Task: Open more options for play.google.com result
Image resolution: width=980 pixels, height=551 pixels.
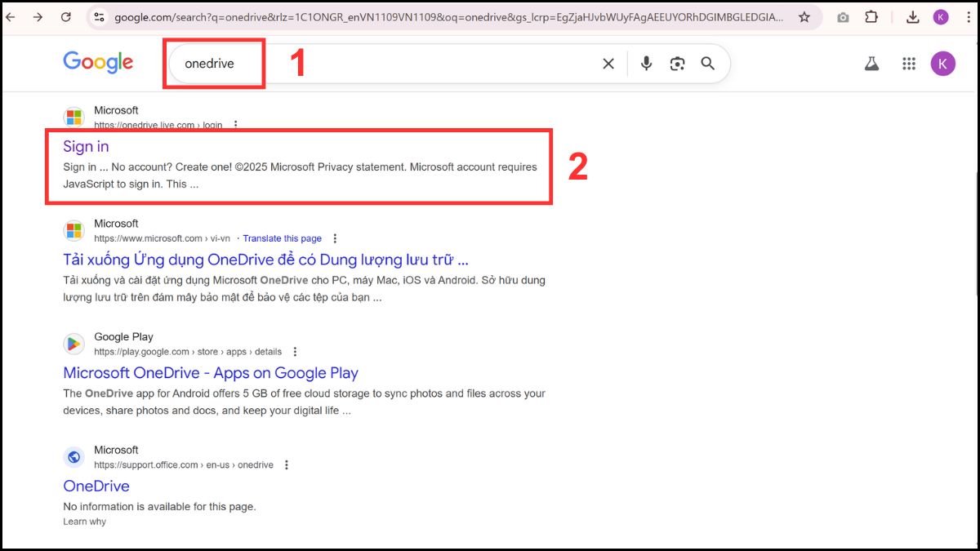Action: point(295,352)
